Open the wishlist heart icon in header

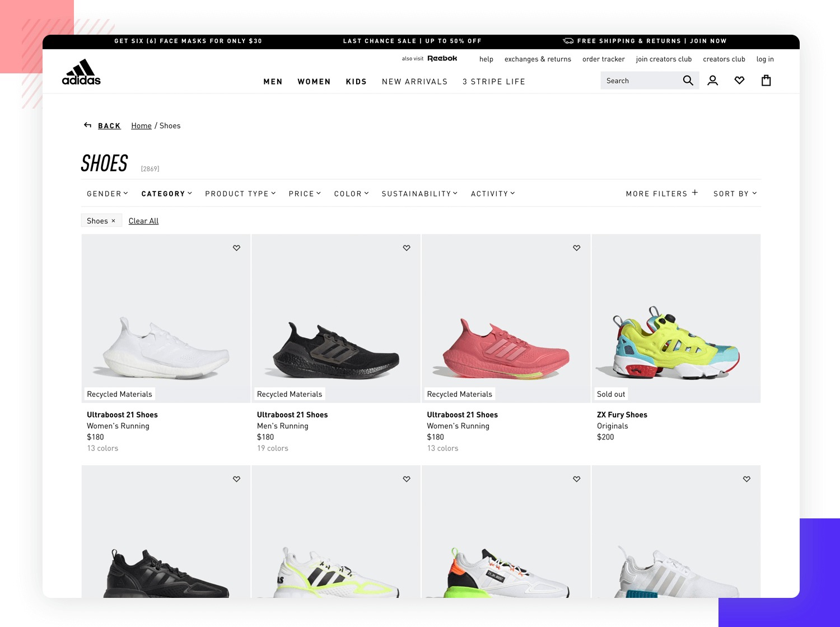pos(739,81)
